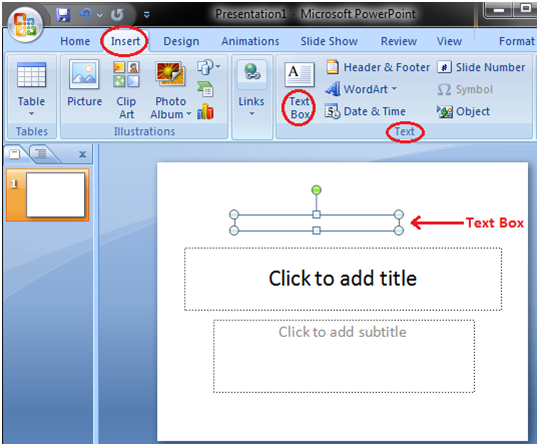
Task: Click the Office Button orb
Action: [25, 25]
